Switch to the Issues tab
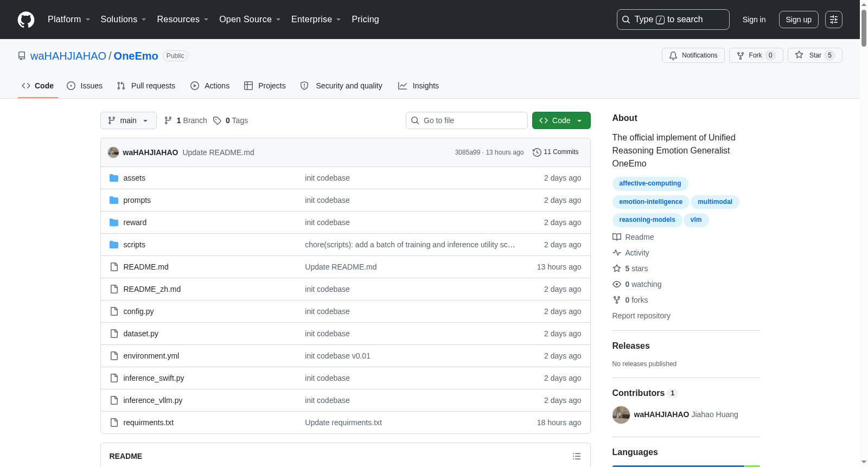868x467 pixels. pyautogui.click(x=85, y=86)
